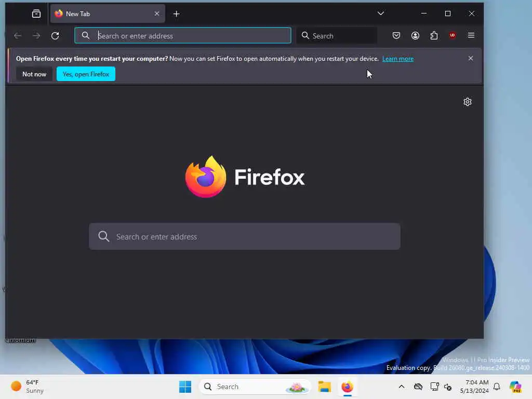Open the Extensions panel
This screenshot has width=532, height=399.
[x=434, y=36]
